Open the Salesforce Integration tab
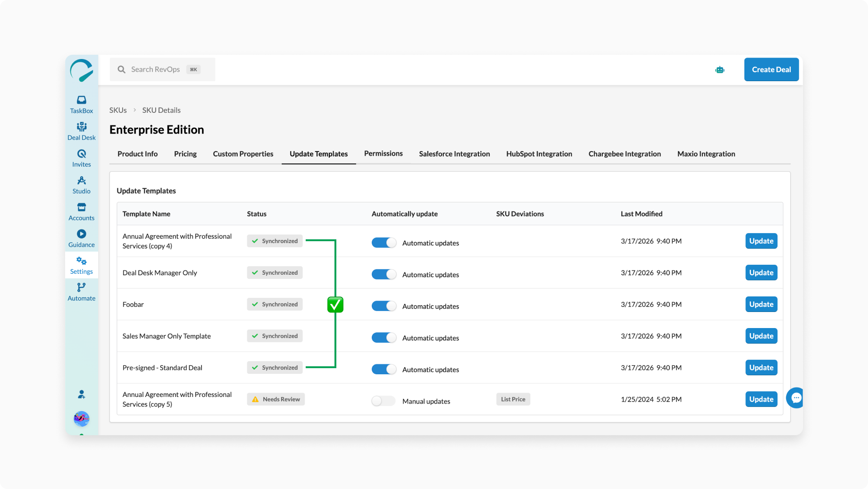 [x=454, y=154]
